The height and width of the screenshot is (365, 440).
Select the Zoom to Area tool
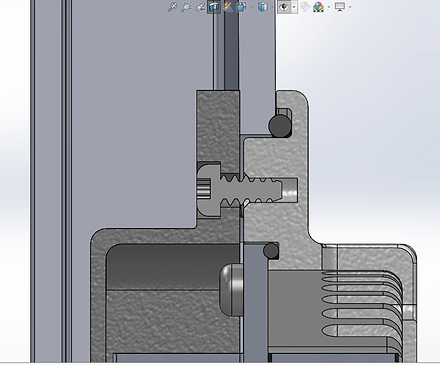tap(186, 7)
